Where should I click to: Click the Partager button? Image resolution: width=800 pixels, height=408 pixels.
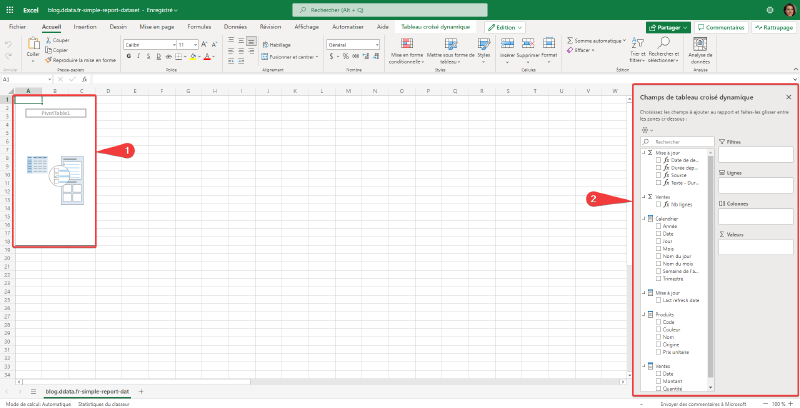pyautogui.click(x=668, y=28)
